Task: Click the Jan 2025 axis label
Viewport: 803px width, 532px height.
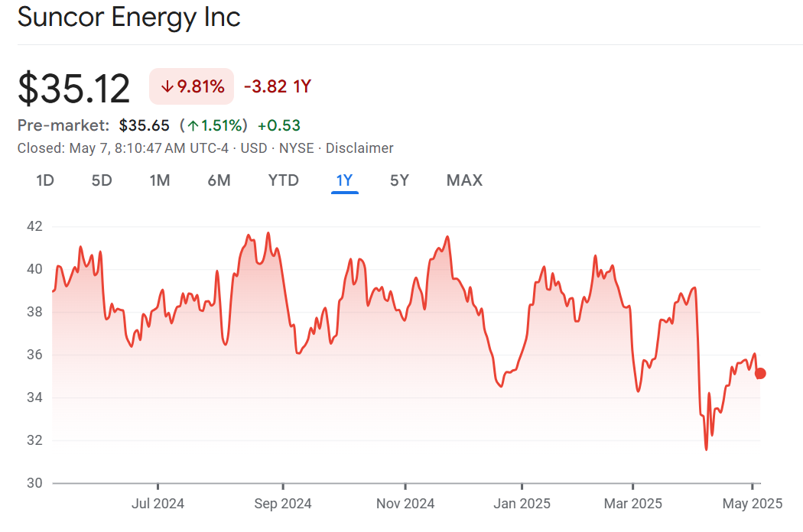Action: (522, 504)
